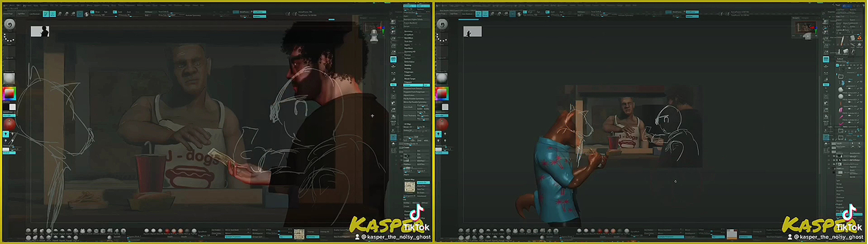The width and height of the screenshot is (868, 244).
Task: Select the Draw mode icon in left window
Action: tap(53, 14)
